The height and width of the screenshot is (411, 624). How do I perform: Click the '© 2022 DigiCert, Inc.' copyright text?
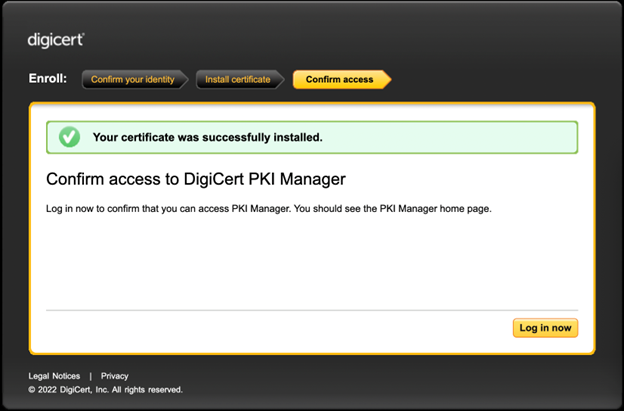[x=105, y=390]
